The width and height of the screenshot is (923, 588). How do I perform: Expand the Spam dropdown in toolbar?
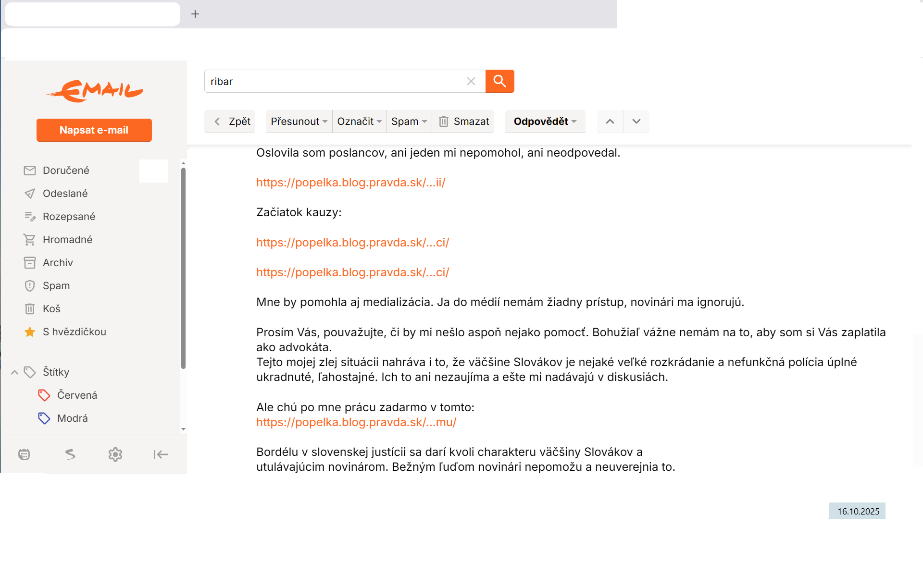[409, 122]
